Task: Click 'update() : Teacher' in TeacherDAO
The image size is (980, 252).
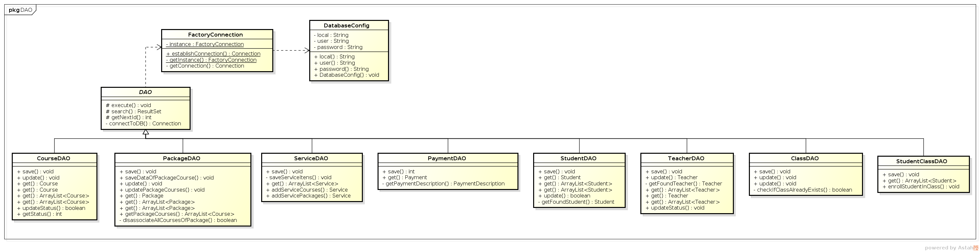Action: click(x=671, y=178)
